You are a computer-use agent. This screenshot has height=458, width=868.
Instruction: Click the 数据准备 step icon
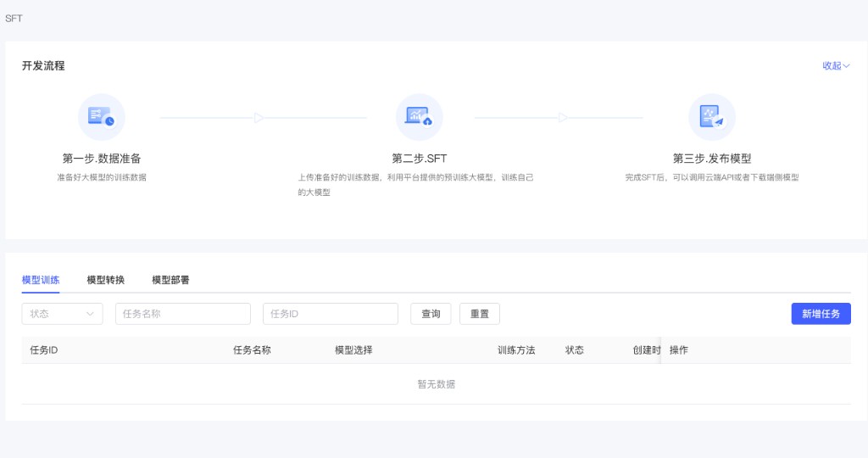pyautogui.click(x=102, y=117)
